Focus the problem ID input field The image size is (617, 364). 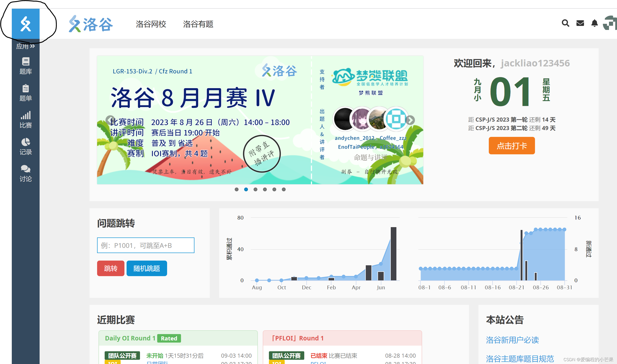145,245
